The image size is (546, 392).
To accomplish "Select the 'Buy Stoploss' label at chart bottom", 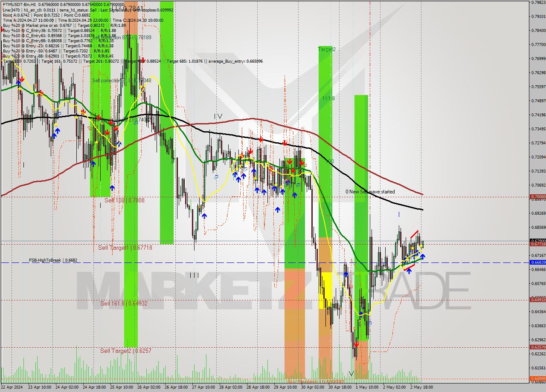I will pos(315,382).
